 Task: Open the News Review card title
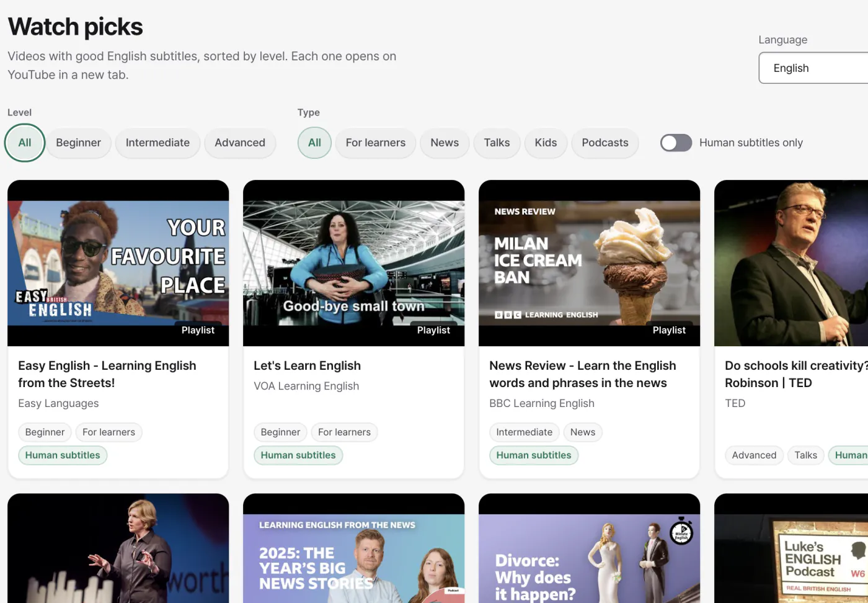coord(582,374)
